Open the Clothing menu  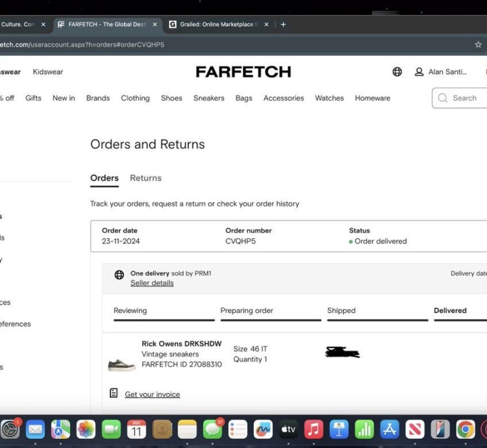tap(135, 98)
